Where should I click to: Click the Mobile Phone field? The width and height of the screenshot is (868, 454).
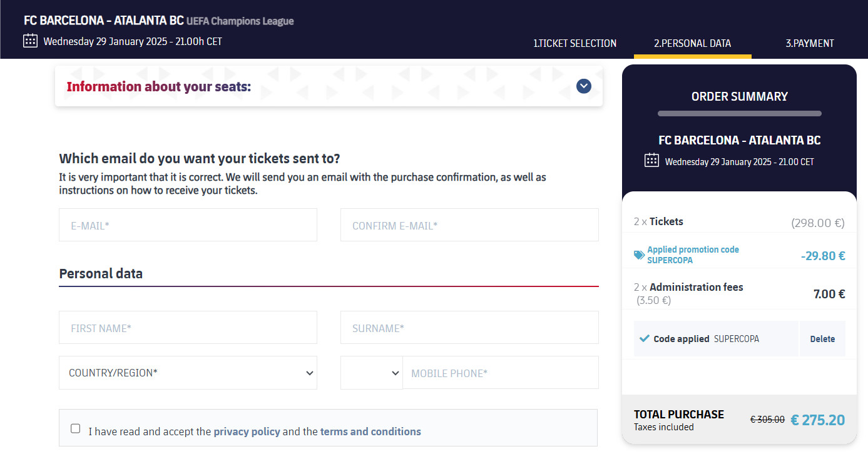tap(500, 373)
